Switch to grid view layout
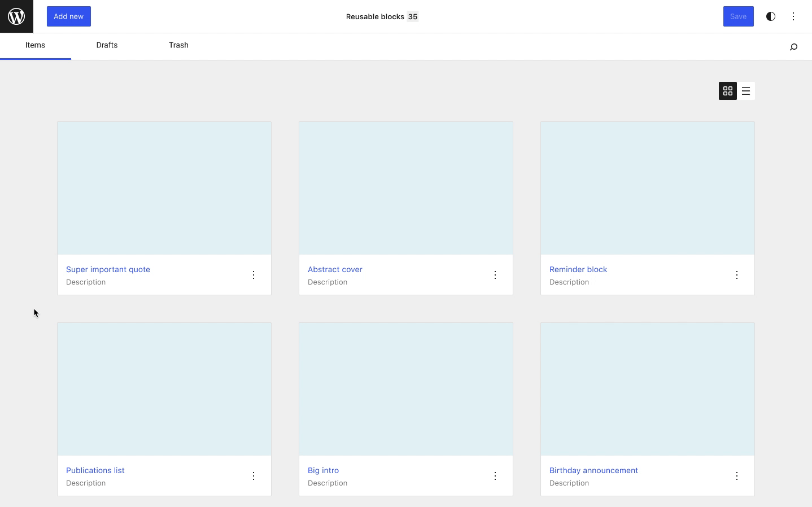This screenshot has height=507, width=812. (x=728, y=91)
